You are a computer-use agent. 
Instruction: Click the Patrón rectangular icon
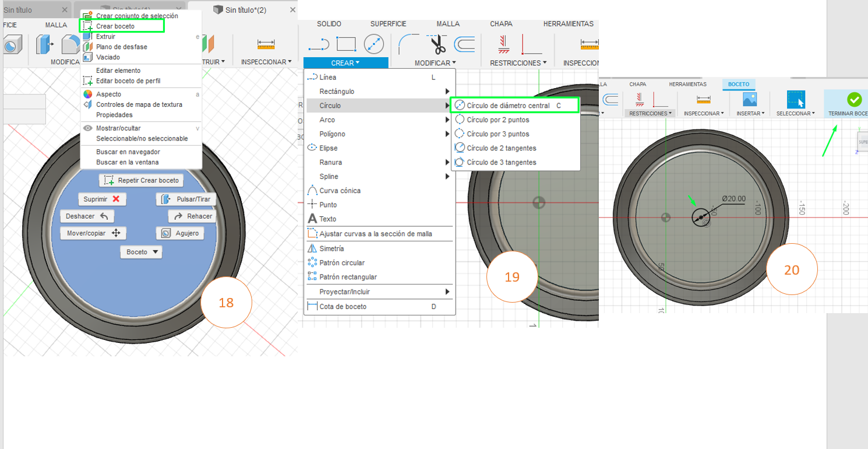pyautogui.click(x=312, y=277)
